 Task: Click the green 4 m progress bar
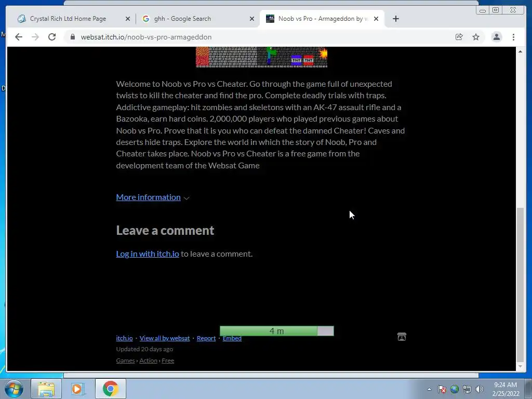tap(277, 331)
